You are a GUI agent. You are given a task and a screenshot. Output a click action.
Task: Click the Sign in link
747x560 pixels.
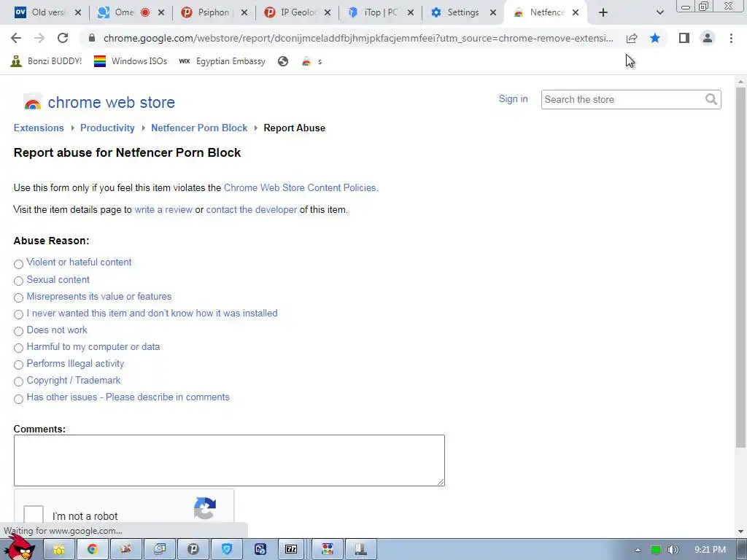coord(513,98)
